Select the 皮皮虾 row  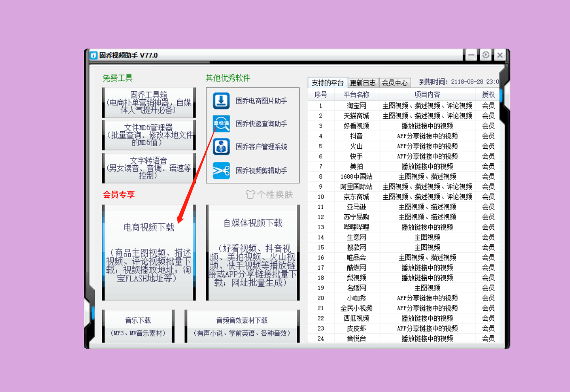[x=403, y=329]
